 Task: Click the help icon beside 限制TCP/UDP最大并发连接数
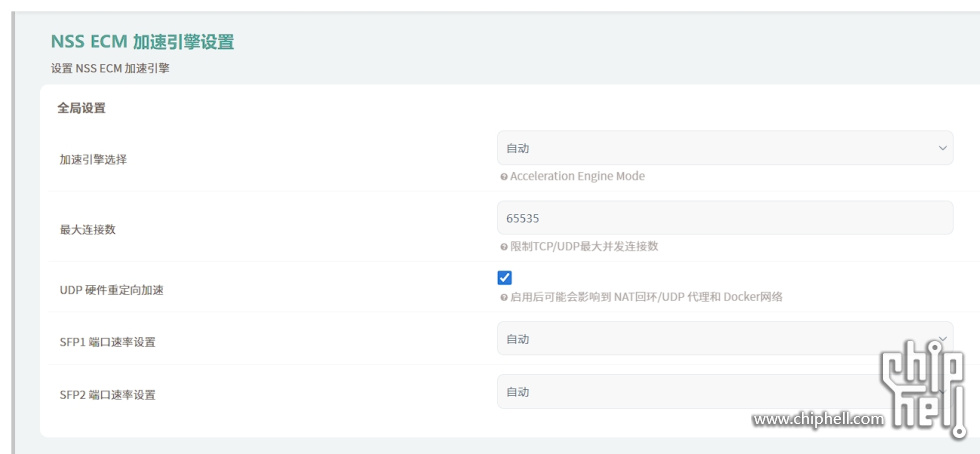(504, 247)
